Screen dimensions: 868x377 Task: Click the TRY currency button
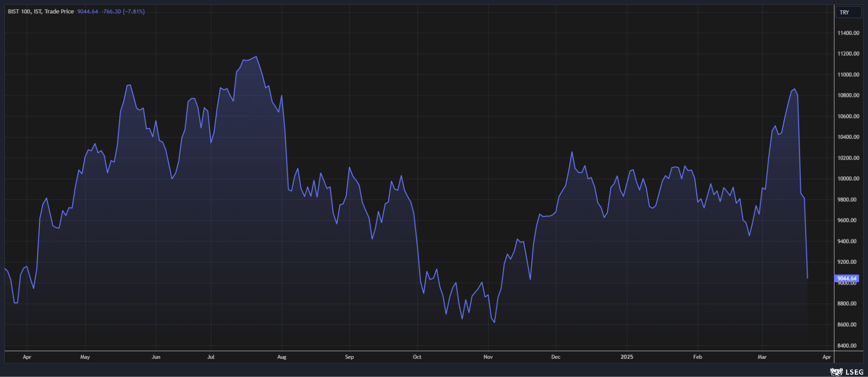coord(848,12)
